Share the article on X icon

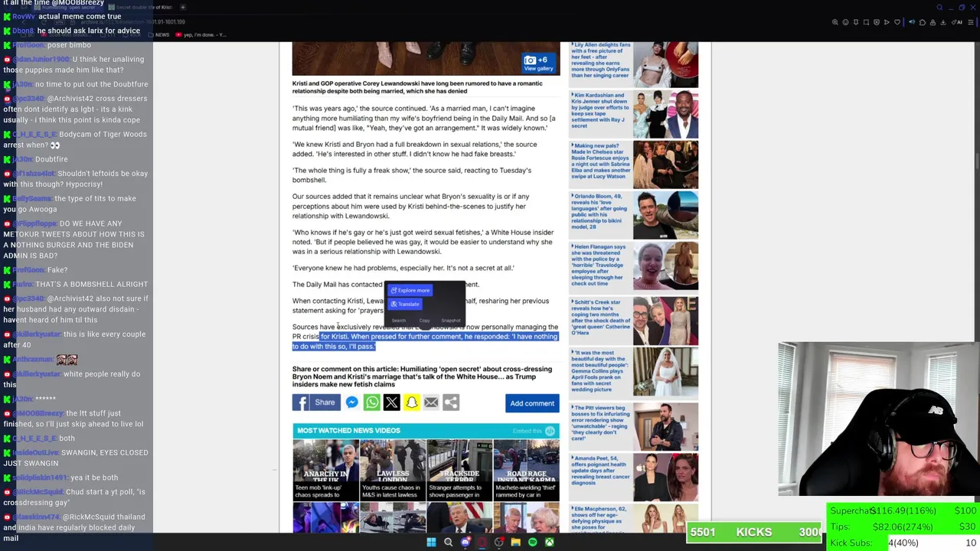(391, 403)
